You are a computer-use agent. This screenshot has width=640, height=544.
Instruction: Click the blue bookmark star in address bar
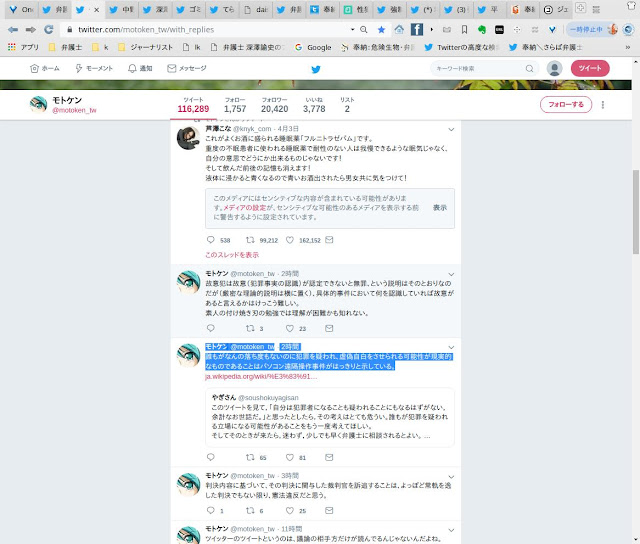[x=381, y=29]
